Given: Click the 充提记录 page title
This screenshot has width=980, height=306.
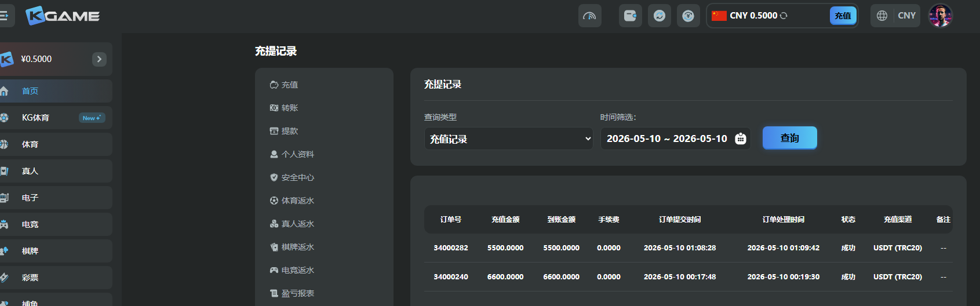Looking at the screenshot, I should (276, 51).
